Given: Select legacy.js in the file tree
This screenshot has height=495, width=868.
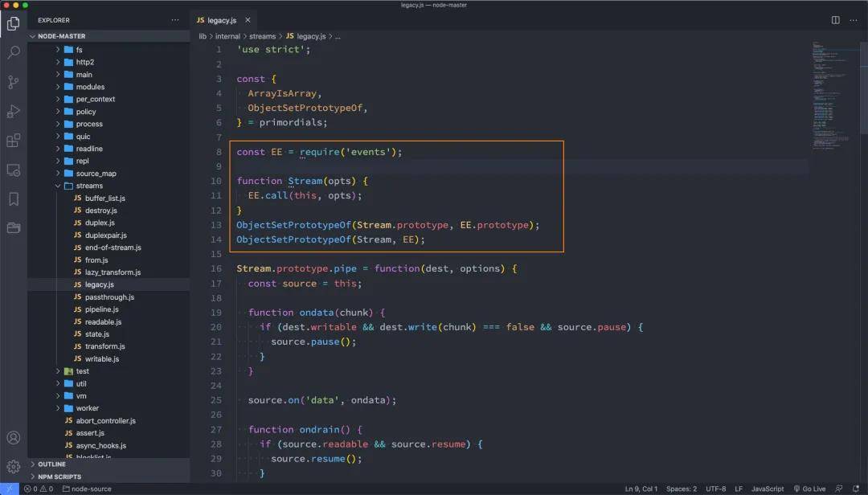Looking at the screenshot, I should tap(108, 284).
